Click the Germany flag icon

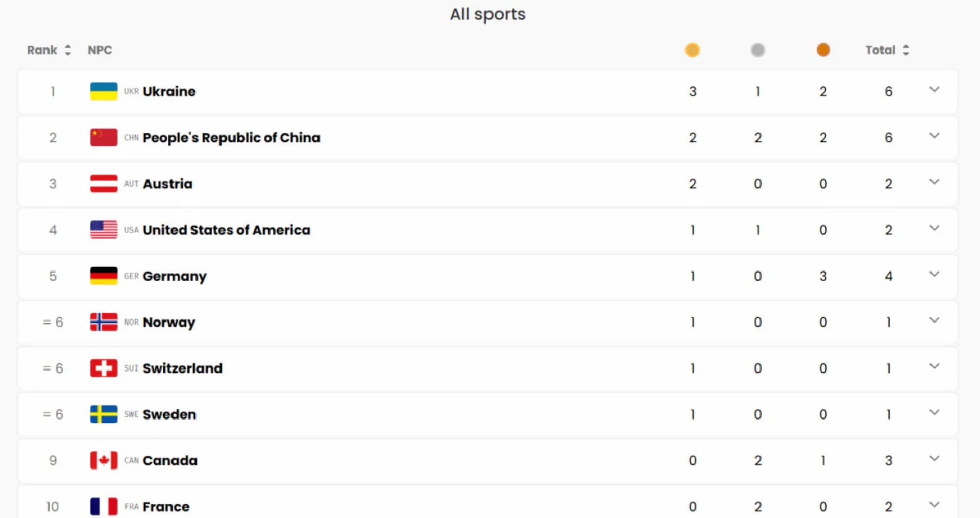click(104, 276)
